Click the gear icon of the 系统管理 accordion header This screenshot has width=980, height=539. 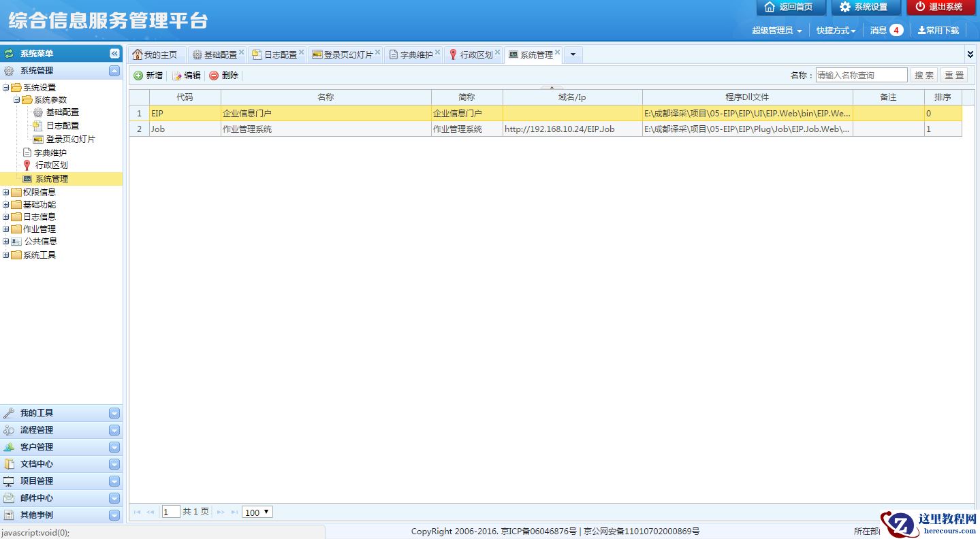(x=9, y=71)
